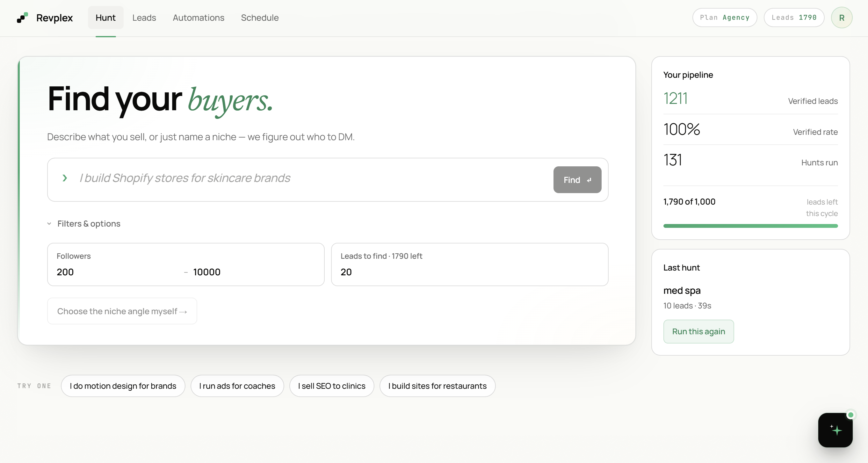Screen dimensions: 868x463
Task: Click the 131 hunts run value
Action: [673, 160]
